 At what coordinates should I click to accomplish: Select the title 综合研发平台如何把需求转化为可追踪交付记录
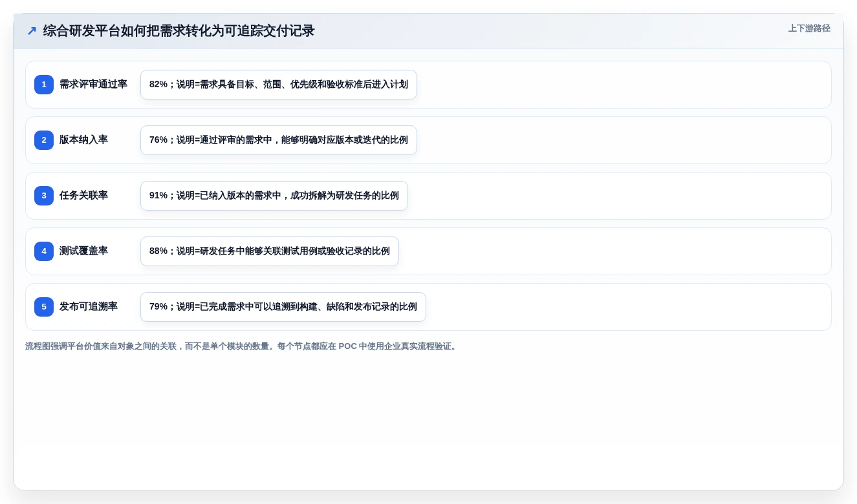[179, 31]
